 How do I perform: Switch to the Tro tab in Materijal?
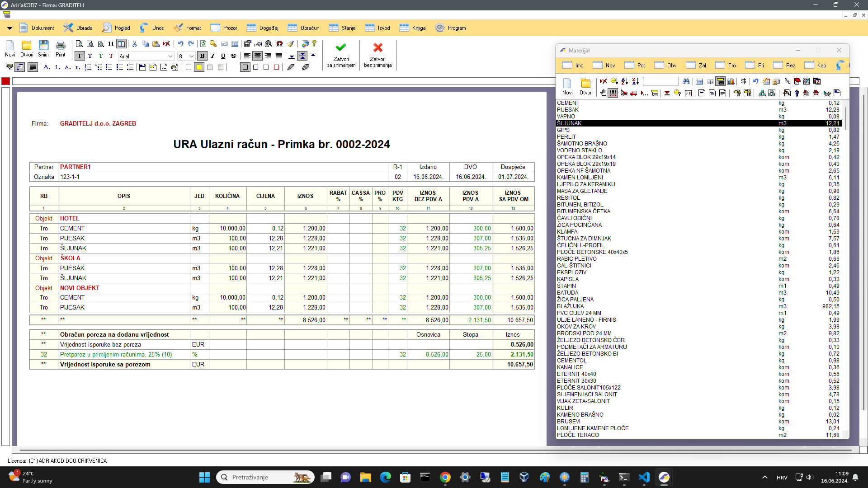726,65
